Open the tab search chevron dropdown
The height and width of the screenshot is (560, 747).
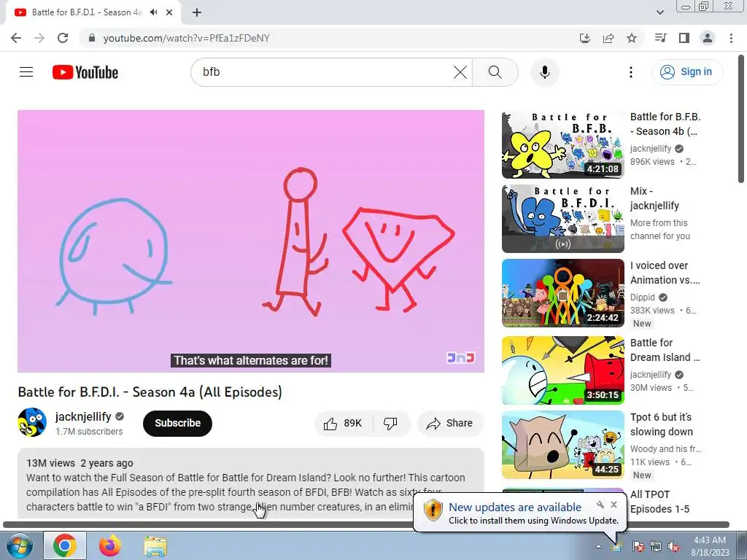tap(659, 12)
